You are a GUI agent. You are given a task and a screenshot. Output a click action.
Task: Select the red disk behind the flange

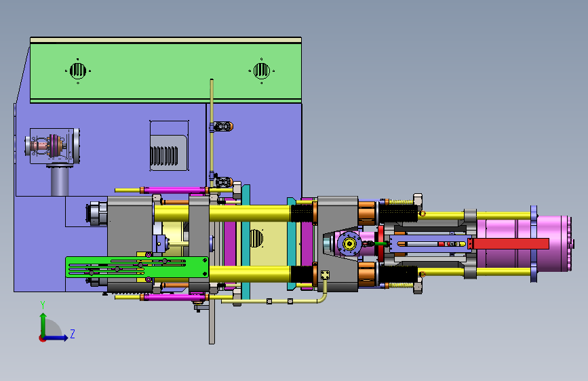(380, 244)
